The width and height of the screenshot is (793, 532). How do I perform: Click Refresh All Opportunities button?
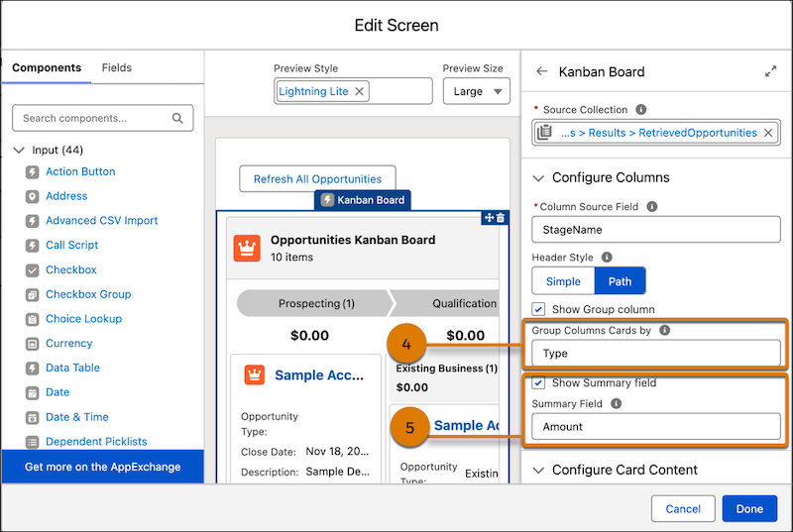coord(317,179)
